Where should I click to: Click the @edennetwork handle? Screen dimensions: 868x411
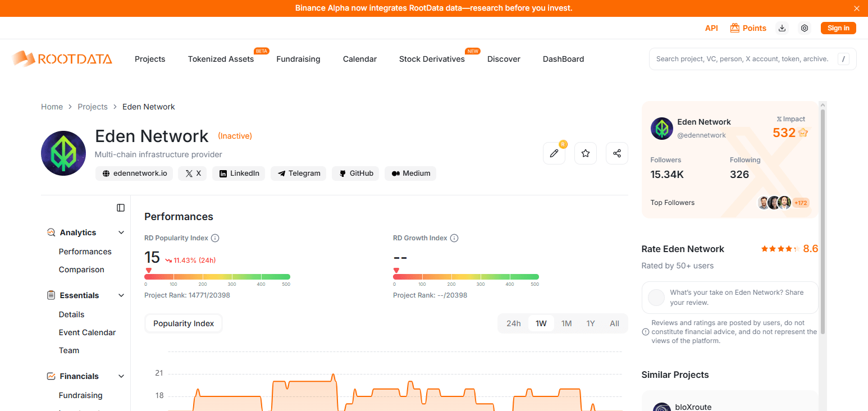[701, 135]
